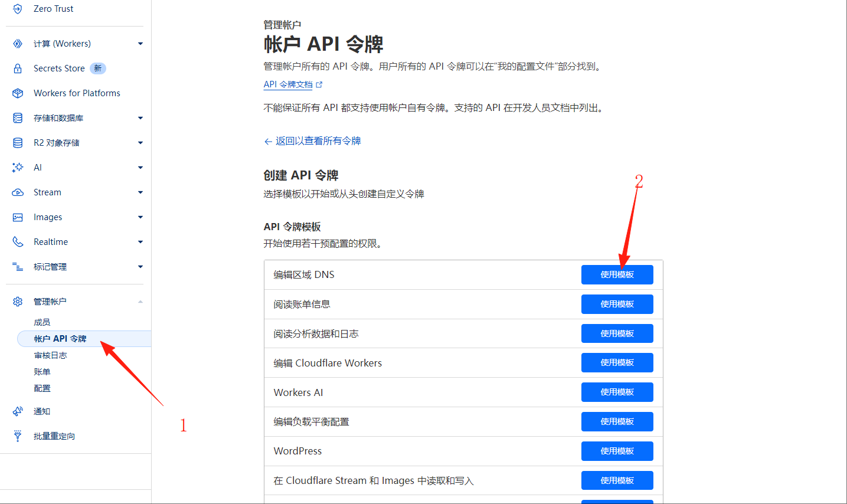The width and height of the screenshot is (847, 504).
Task: Open Zero Trust in the sidebar
Action: click(x=53, y=9)
